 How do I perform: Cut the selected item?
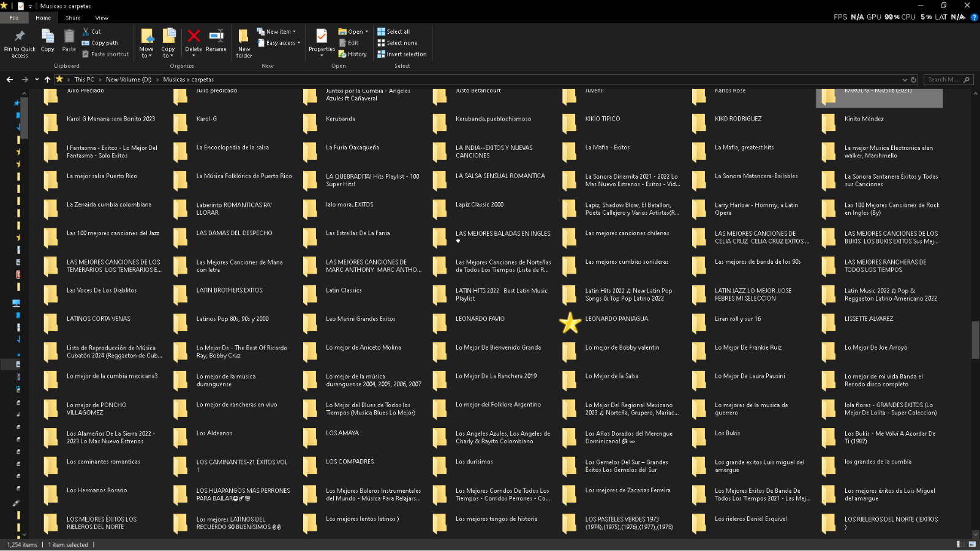point(92,32)
